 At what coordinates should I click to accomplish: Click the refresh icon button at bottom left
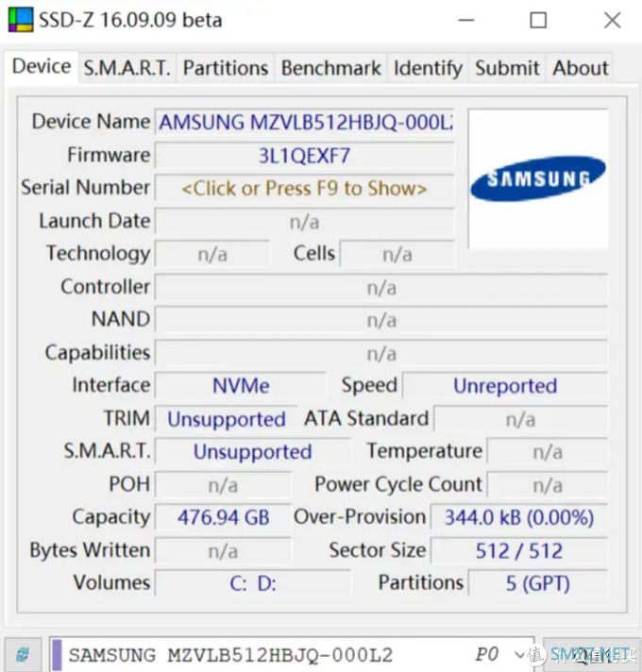[x=24, y=654]
